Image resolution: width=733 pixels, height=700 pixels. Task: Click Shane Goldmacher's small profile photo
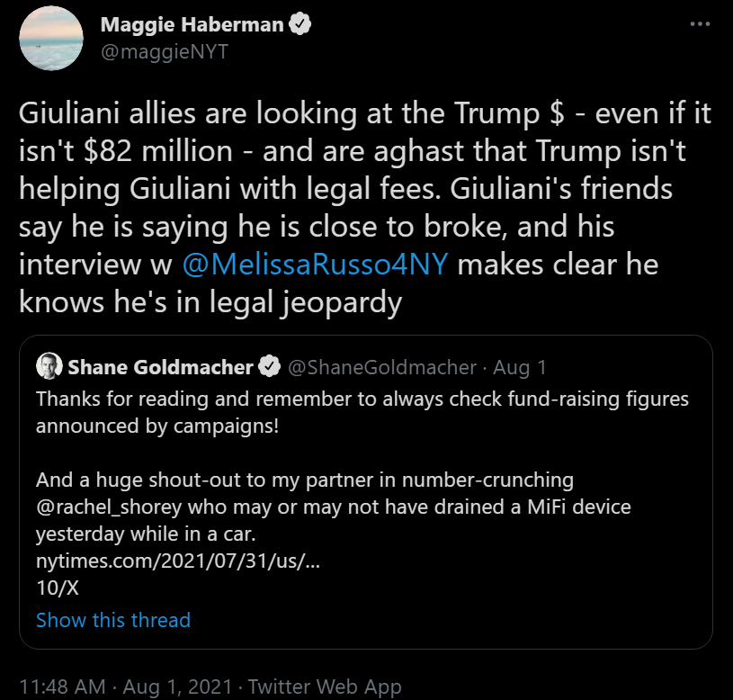coord(48,366)
